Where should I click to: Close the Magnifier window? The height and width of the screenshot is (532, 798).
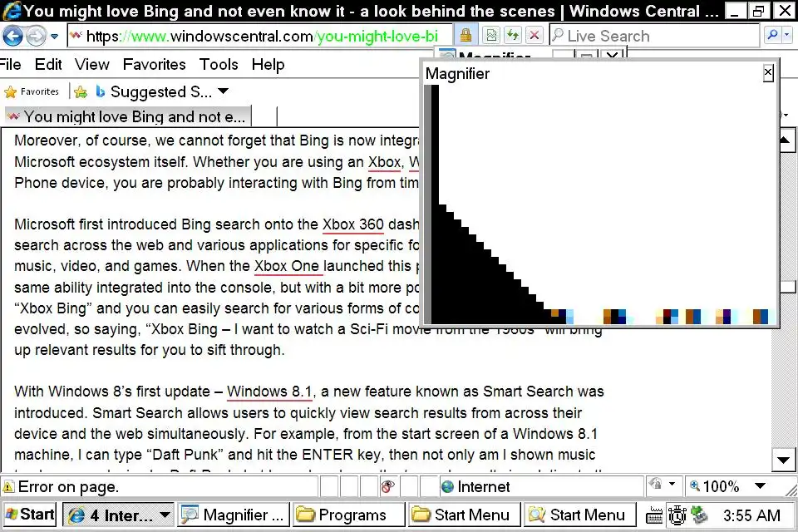(768, 73)
